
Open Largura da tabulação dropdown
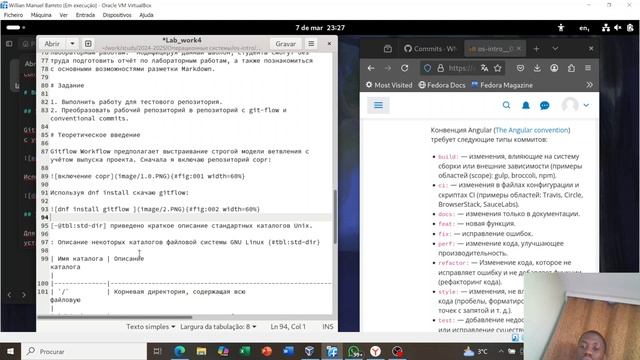218,327
